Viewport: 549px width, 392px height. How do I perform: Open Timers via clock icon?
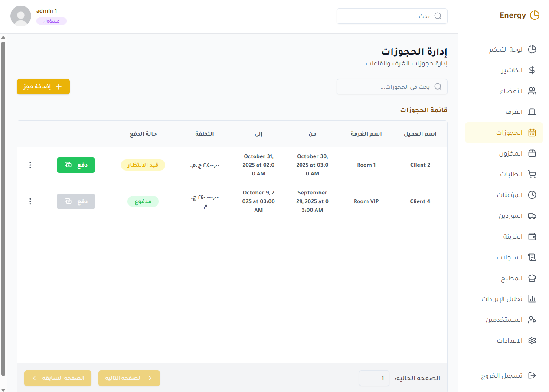532,195
